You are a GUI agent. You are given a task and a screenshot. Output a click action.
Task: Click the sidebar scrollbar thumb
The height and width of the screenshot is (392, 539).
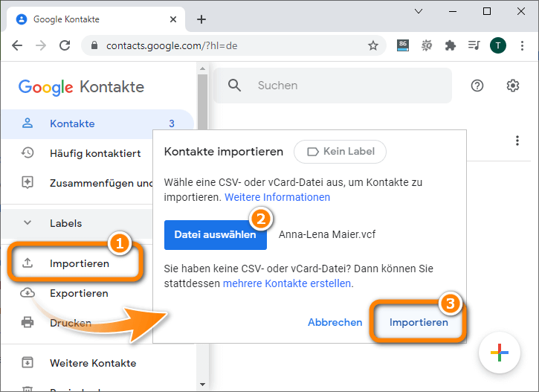pos(202,102)
